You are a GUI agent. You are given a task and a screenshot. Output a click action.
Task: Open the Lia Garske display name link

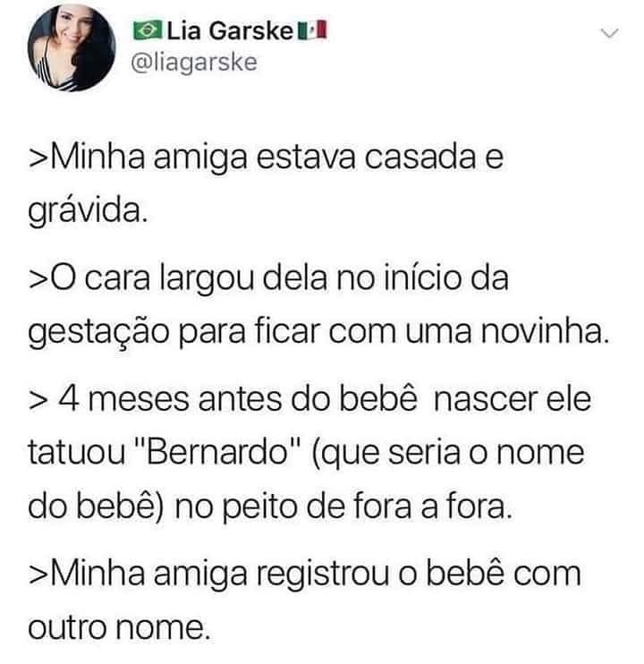click(x=230, y=31)
